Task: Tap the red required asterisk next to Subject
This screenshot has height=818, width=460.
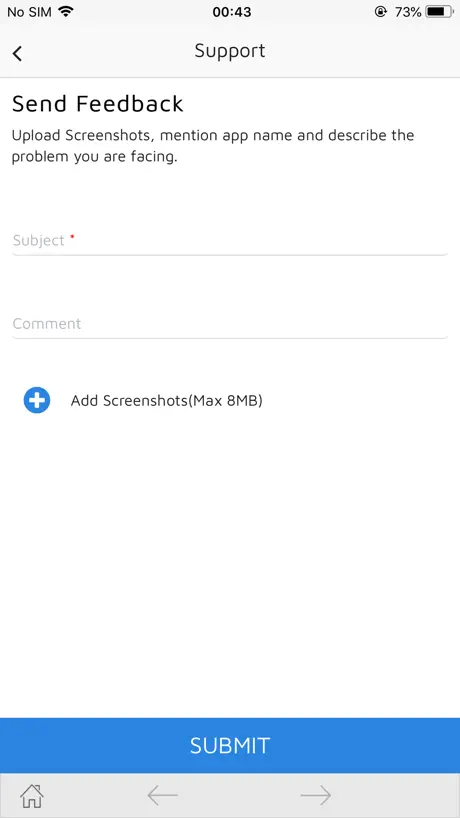Action: 72,237
